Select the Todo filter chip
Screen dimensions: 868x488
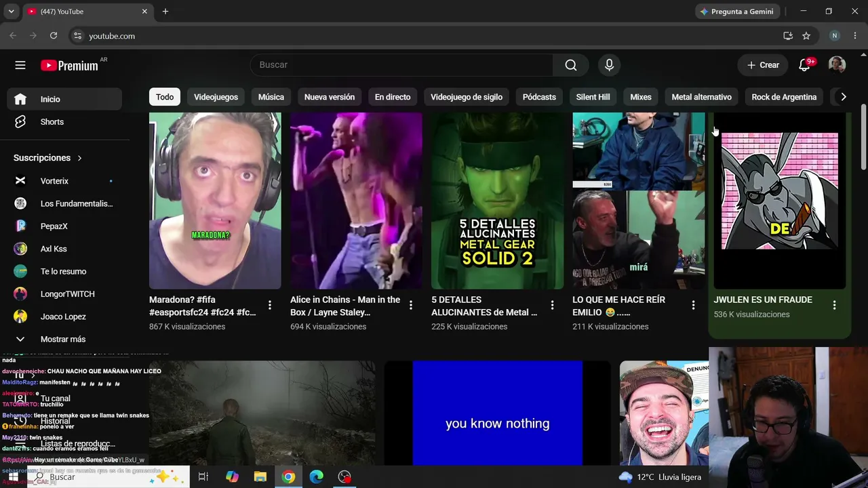coord(165,97)
